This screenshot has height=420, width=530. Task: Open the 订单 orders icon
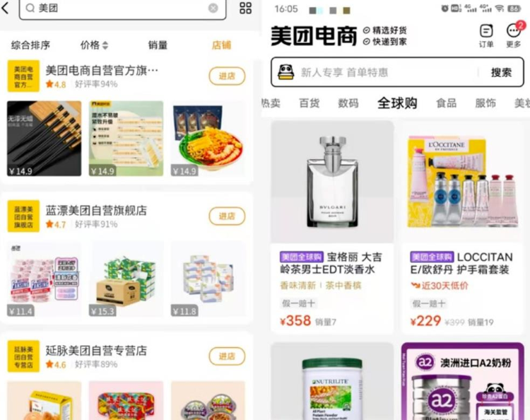tap(486, 31)
